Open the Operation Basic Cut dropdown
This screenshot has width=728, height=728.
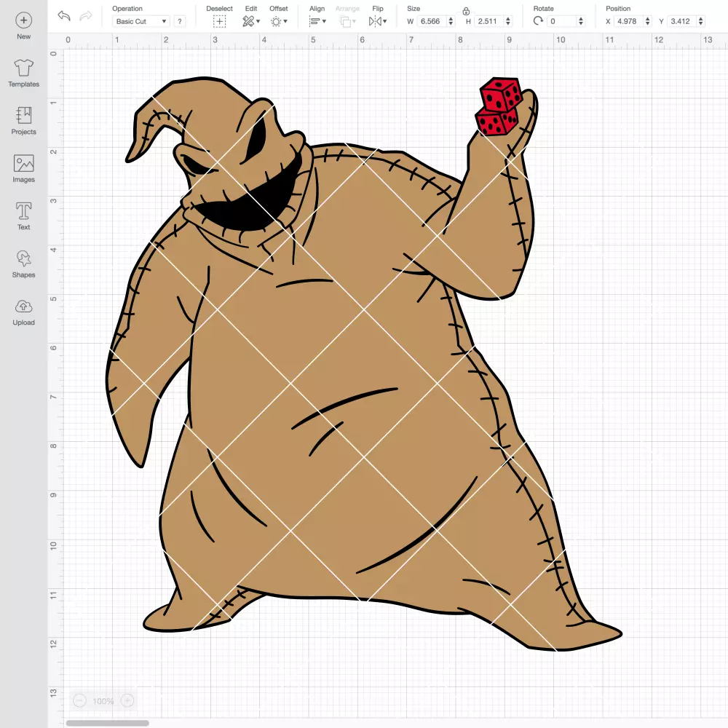pos(141,21)
